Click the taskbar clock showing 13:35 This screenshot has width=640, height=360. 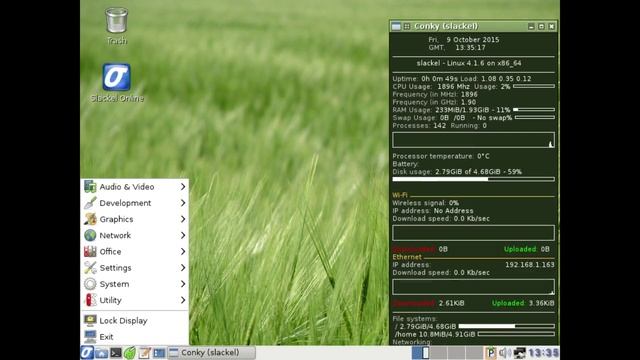[x=543, y=353]
